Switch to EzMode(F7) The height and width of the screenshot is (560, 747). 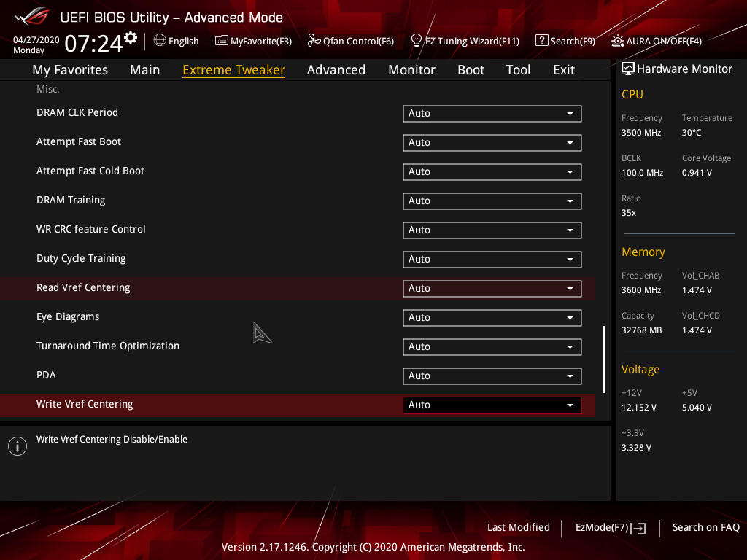click(x=602, y=527)
